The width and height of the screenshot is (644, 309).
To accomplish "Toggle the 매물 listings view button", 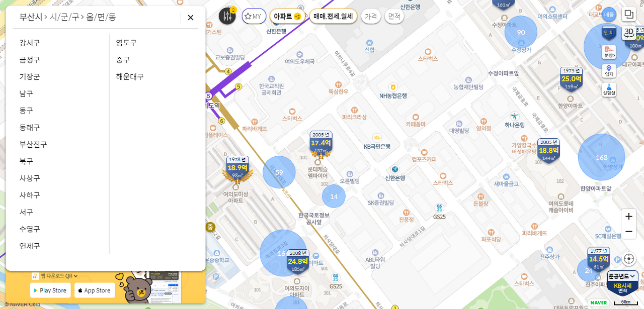I will click(x=609, y=14).
